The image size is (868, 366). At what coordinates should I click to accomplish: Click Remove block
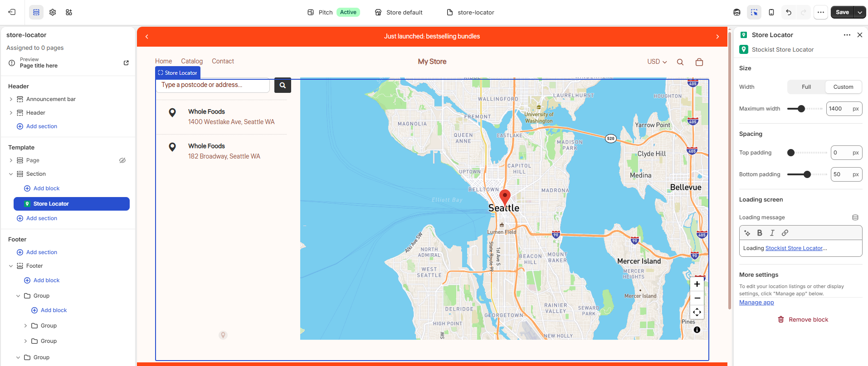(803, 320)
